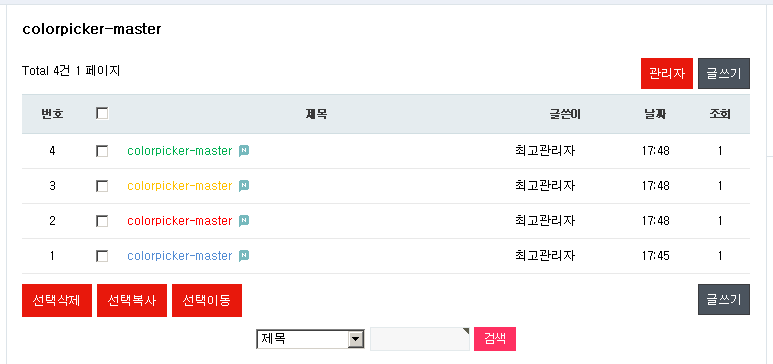Viewport: 773px width, 364px height.
Task: Click the search keyword input box
Action: click(x=420, y=339)
